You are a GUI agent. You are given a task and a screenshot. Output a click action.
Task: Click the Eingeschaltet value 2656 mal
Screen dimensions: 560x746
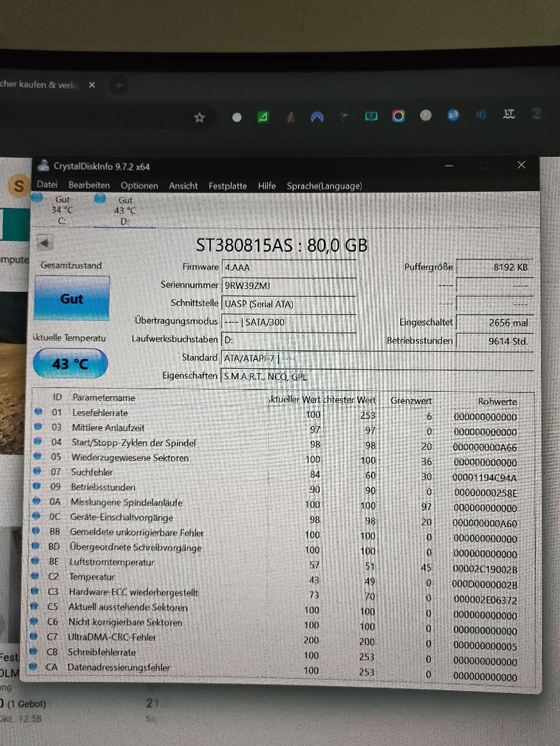coord(494,323)
